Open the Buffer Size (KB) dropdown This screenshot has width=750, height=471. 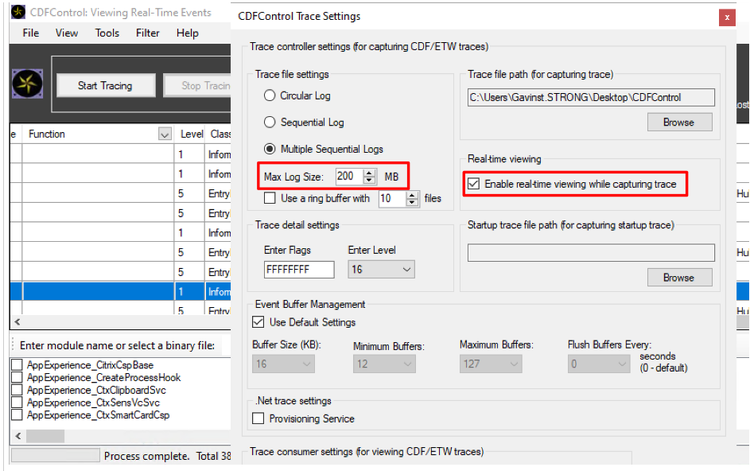[x=283, y=364]
